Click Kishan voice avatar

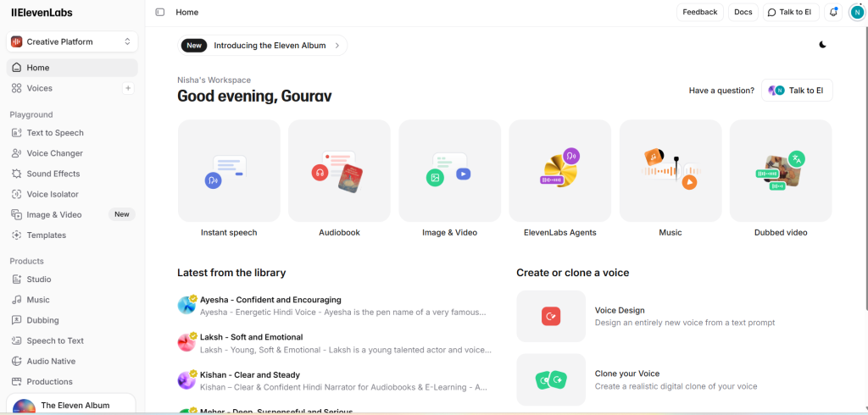click(186, 380)
